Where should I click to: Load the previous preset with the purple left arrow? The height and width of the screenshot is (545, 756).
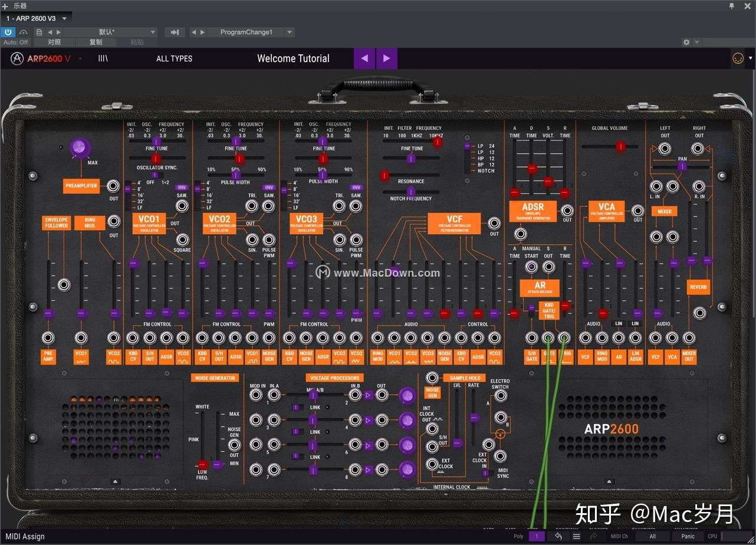[364, 58]
